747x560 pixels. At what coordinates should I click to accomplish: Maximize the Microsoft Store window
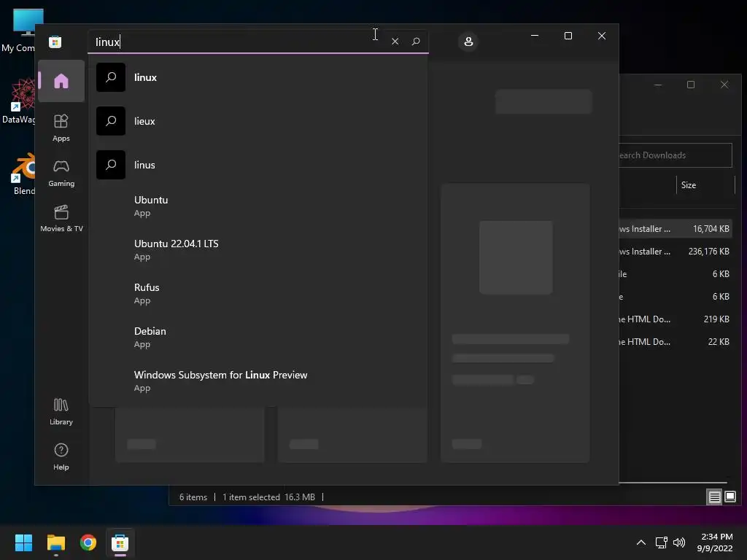click(568, 36)
